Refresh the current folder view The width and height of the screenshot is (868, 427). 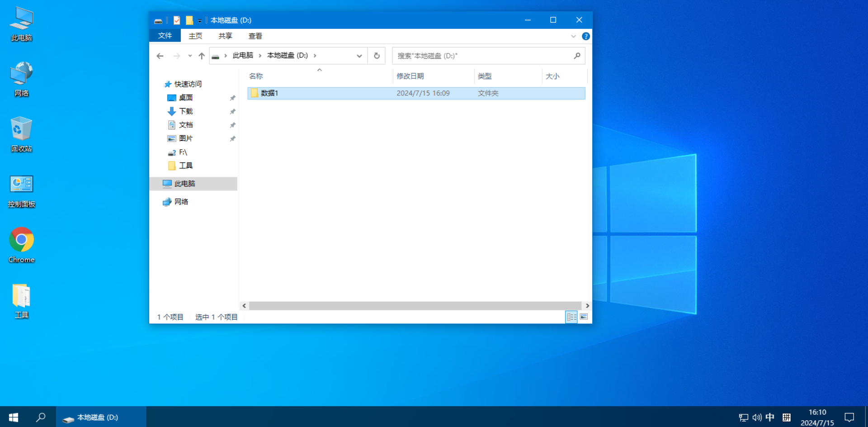[377, 56]
